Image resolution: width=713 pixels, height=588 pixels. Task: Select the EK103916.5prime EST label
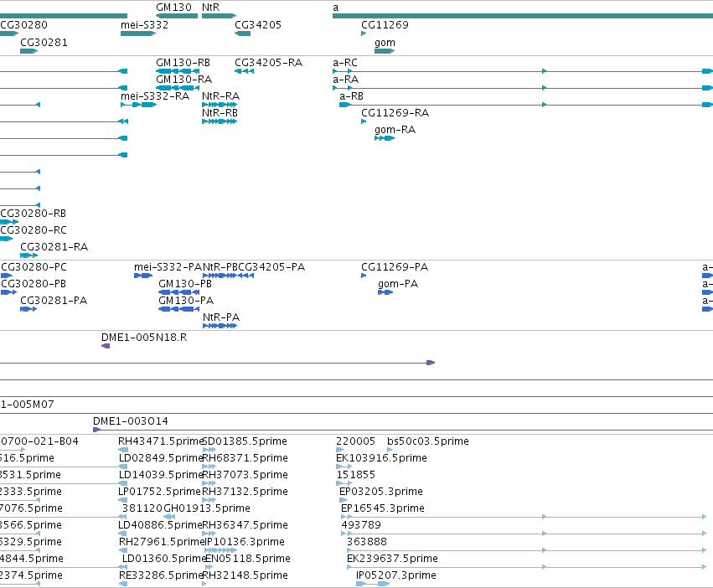[381, 458]
